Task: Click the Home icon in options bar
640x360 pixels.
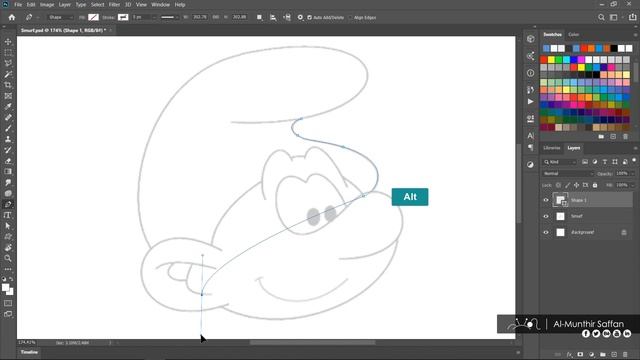Action: tap(11, 17)
